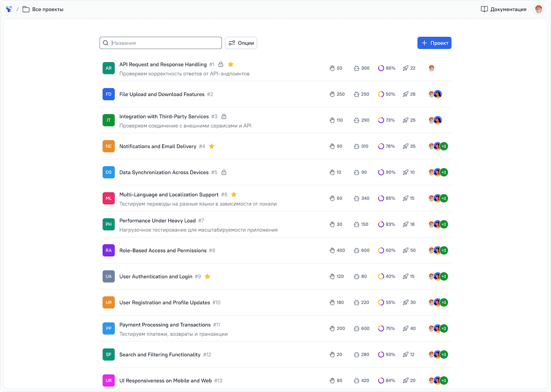
Task: Toggle the star on Multi-Language and Localization Support
Action: click(234, 194)
